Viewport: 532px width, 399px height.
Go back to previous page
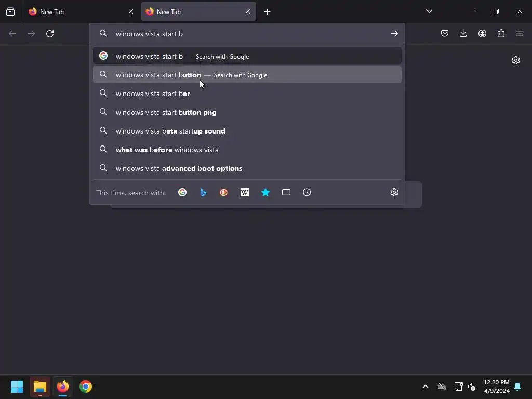(x=12, y=34)
